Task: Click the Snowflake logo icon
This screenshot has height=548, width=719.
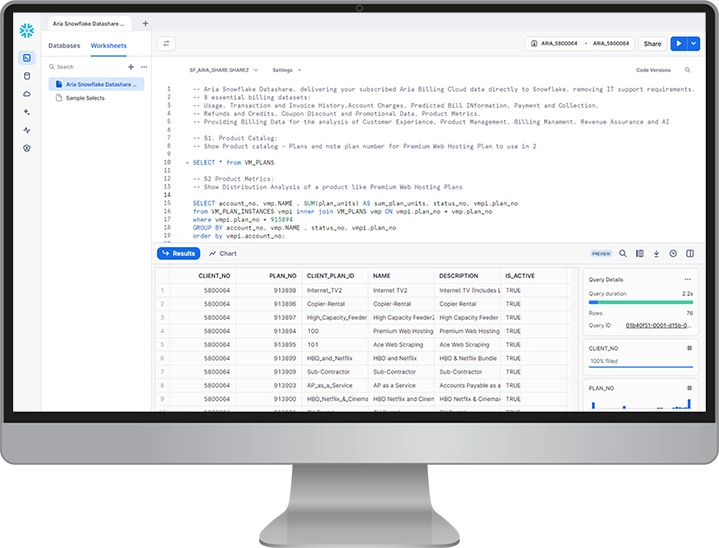Action: pyautogui.click(x=27, y=30)
